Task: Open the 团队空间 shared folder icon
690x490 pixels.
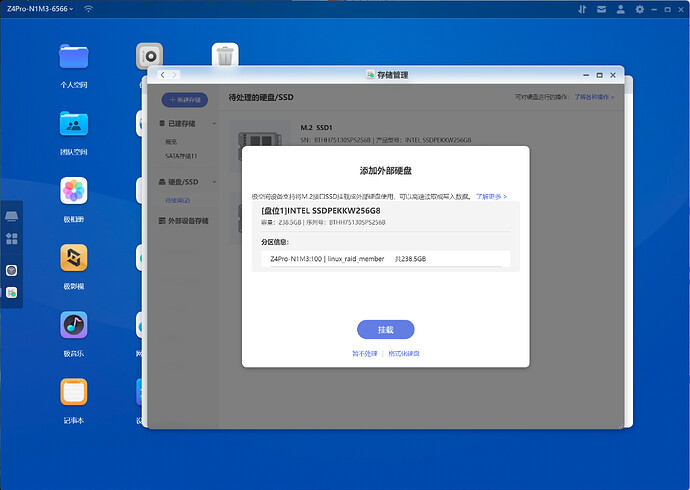Action: click(x=74, y=124)
